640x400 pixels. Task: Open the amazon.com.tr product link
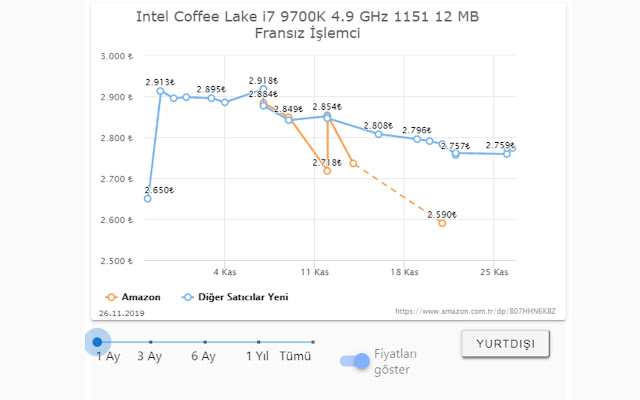point(476,311)
